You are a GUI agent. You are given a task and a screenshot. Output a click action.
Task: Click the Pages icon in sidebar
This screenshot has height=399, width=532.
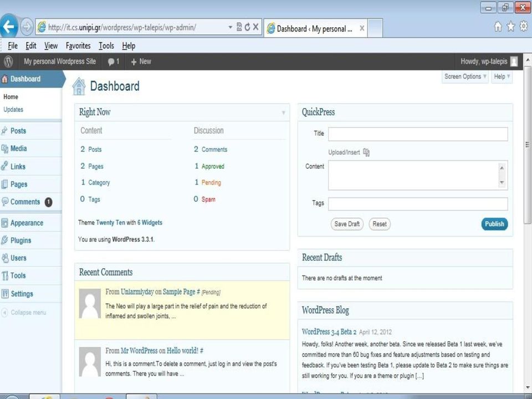[x=4, y=184]
